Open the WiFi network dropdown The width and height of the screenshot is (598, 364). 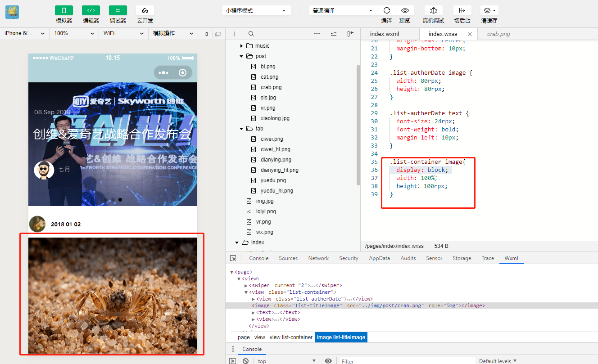click(x=123, y=33)
